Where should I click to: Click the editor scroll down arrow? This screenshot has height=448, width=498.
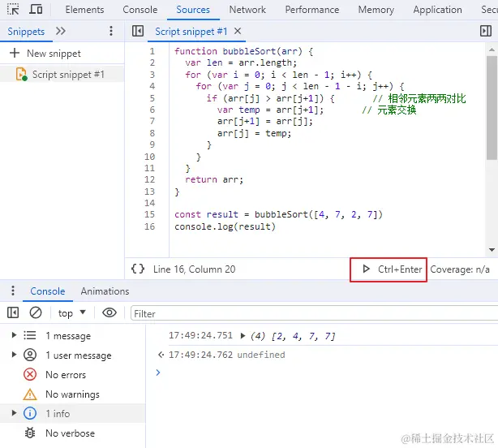(x=492, y=250)
